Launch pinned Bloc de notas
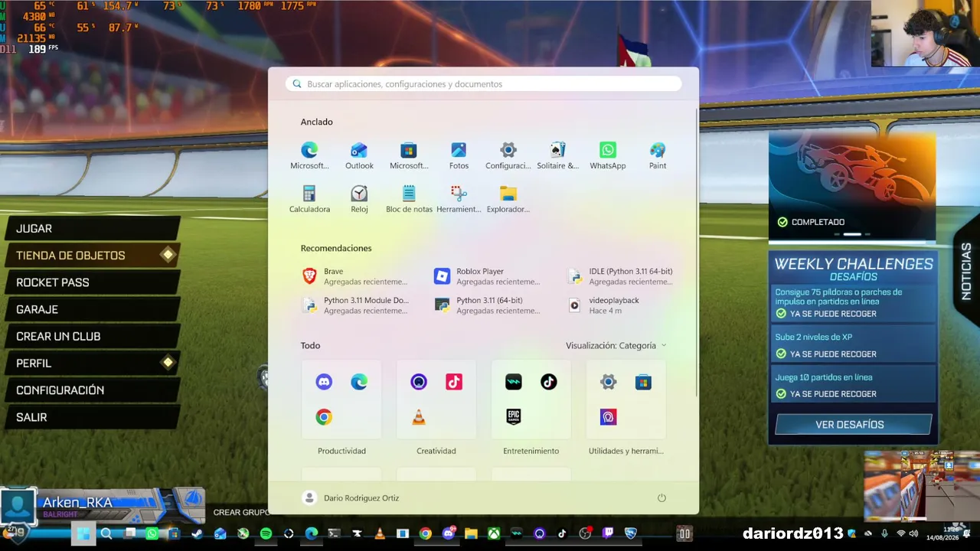Viewport: 980px width, 551px height. click(409, 199)
